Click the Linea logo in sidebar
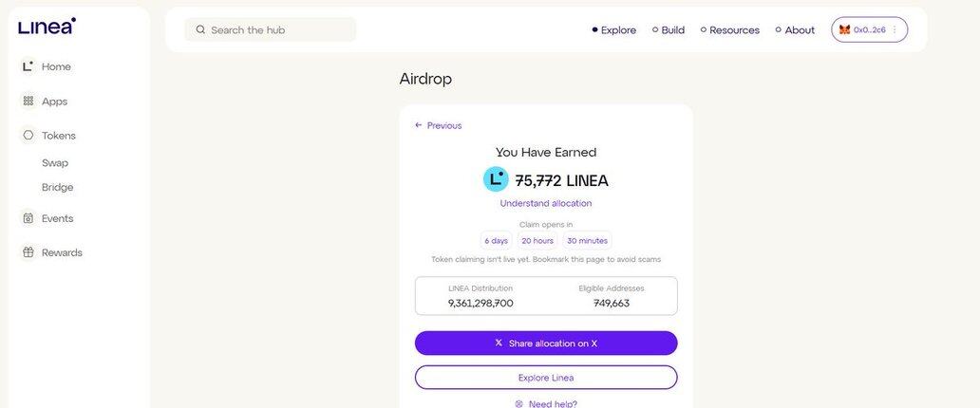 [47, 26]
